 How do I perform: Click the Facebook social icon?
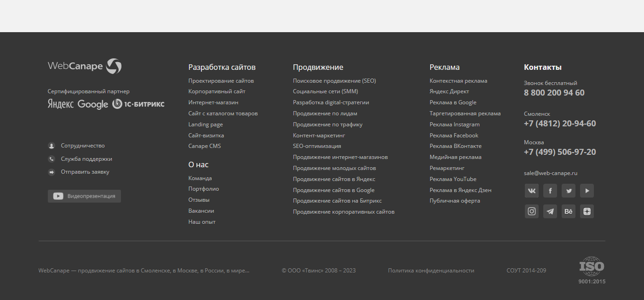pyautogui.click(x=550, y=191)
